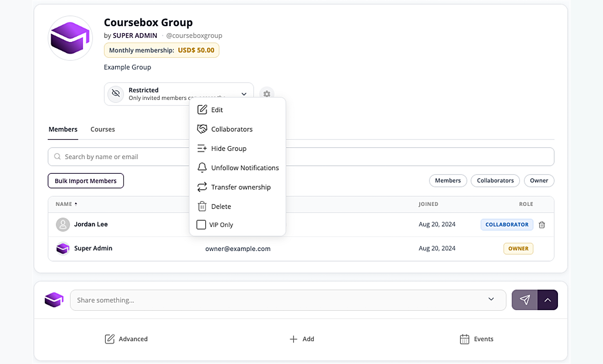Click the Coursebox Group logo avatar
Viewport: 603px width, 364px height.
[x=70, y=38]
